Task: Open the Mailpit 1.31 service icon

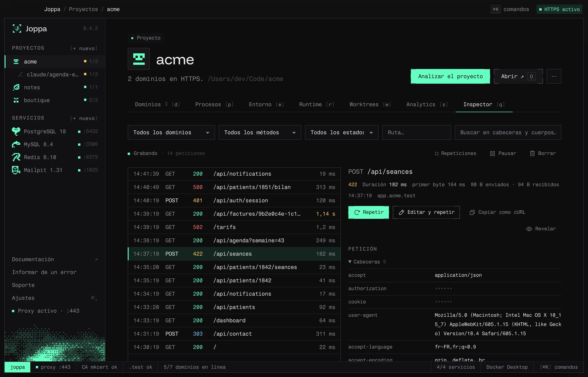Action: coord(16,170)
